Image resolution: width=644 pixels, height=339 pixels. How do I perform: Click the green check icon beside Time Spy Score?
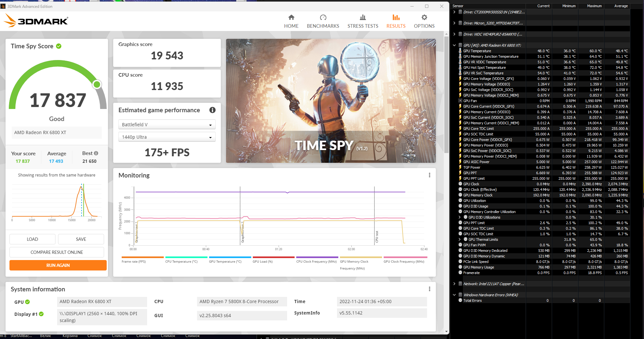[x=59, y=46]
